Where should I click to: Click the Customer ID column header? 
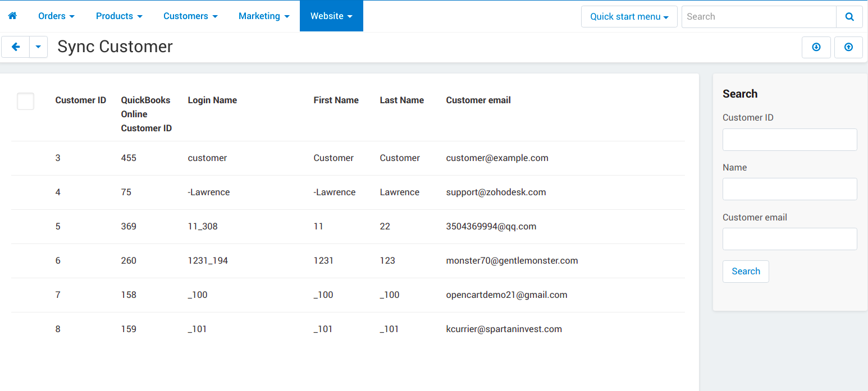81,100
